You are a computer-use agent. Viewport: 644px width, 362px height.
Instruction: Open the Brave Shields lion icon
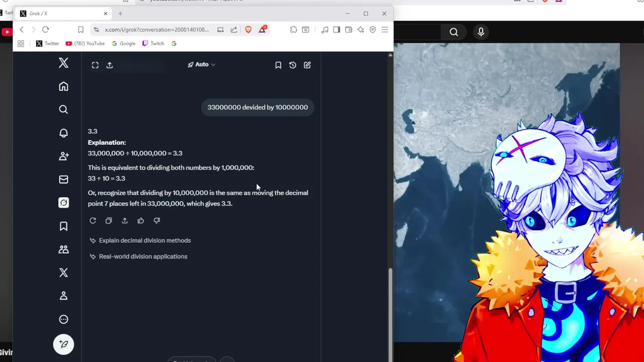(248, 30)
